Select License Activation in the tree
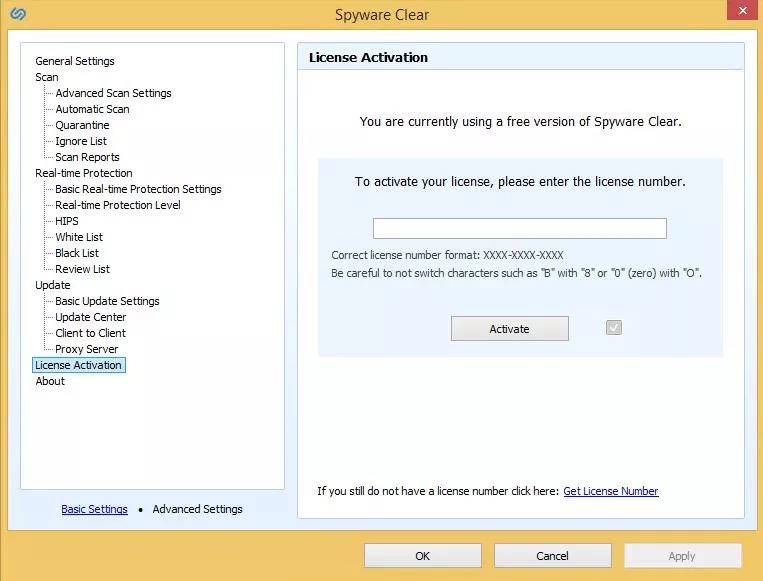The height and width of the screenshot is (581, 763). point(78,365)
